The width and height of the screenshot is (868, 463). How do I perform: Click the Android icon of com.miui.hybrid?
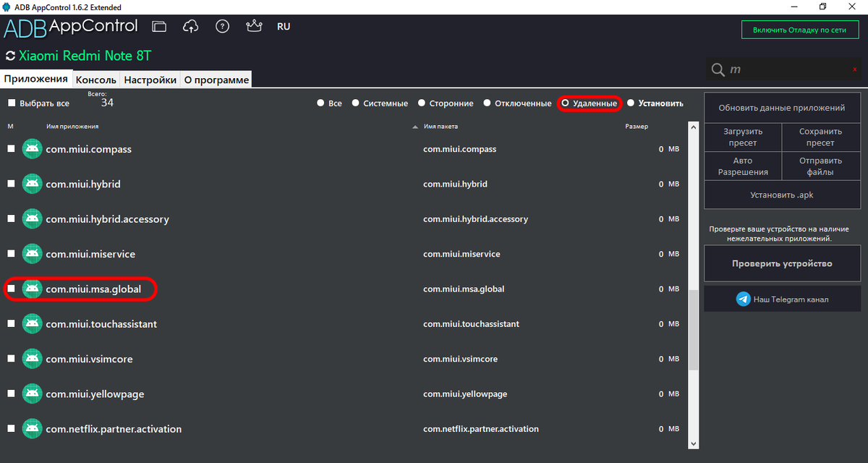click(x=32, y=184)
